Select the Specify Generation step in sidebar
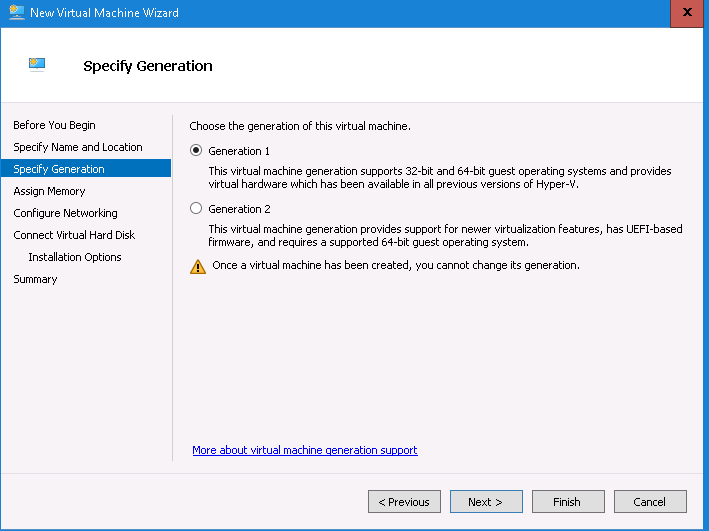This screenshot has width=709, height=531. click(x=59, y=169)
